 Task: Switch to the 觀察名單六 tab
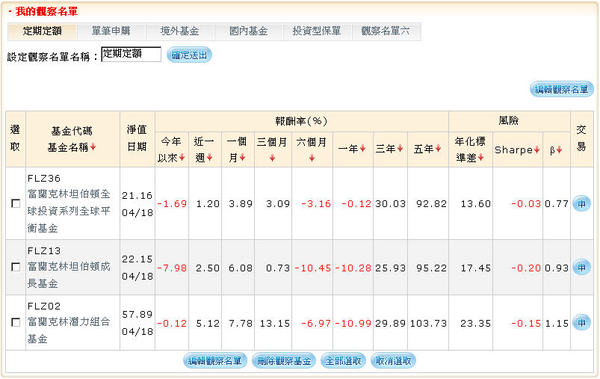click(x=386, y=31)
